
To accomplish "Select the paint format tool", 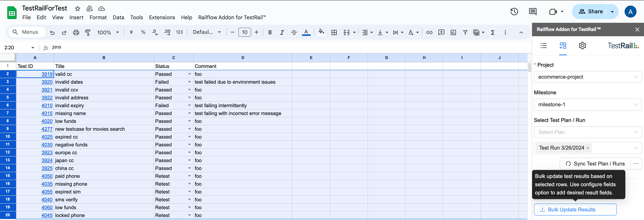I will pos(88,32).
